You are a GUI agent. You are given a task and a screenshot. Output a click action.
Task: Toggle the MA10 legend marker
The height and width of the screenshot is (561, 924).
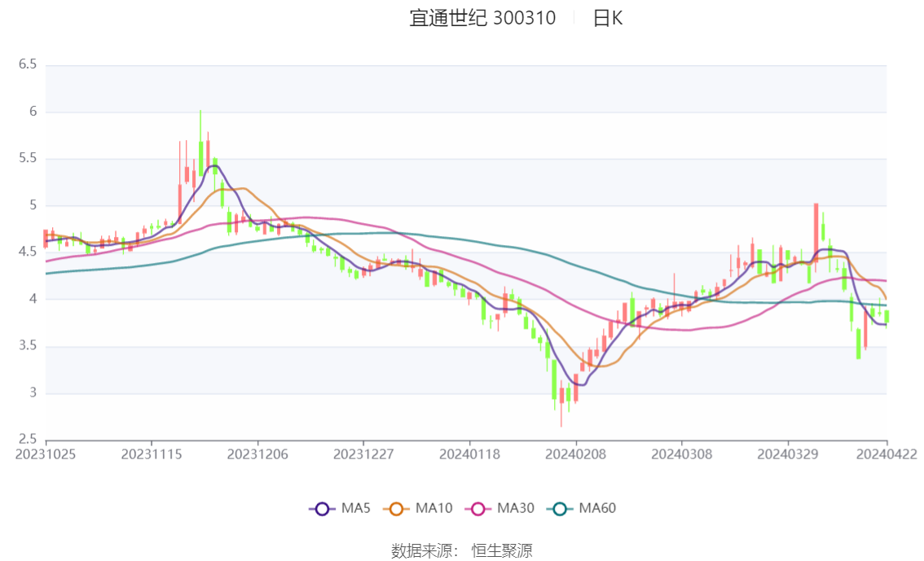click(x=396, y=509)
